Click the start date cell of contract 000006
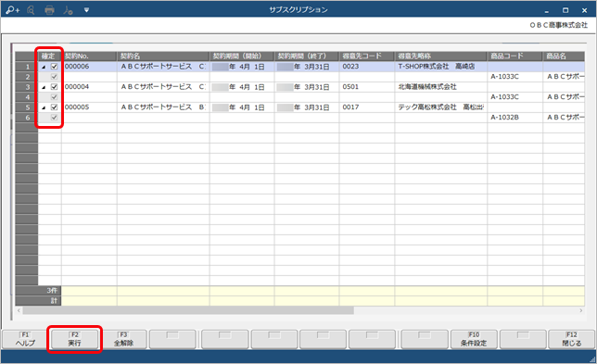The image size is (597, 364). pyautogui.click(x=242, y=67)
